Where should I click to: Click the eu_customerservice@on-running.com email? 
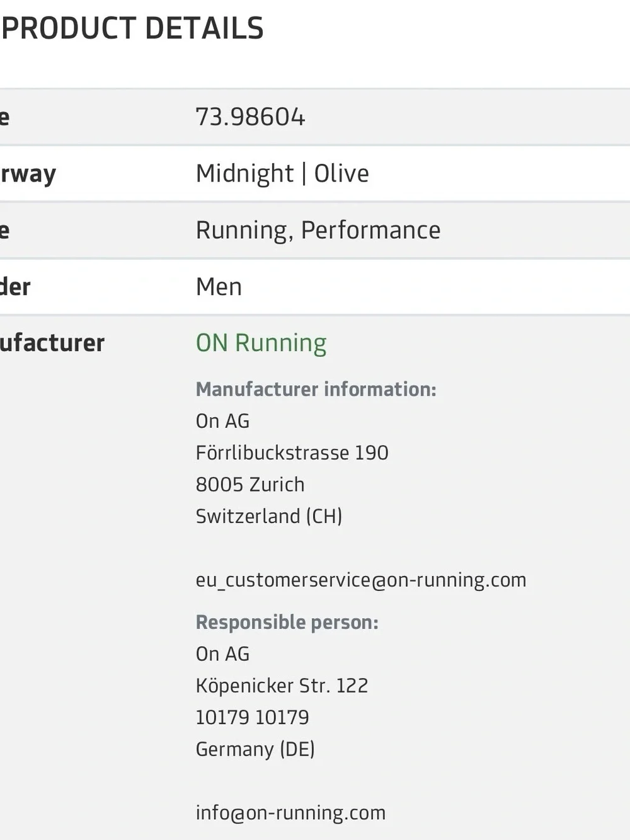click(x=361, y=580)
